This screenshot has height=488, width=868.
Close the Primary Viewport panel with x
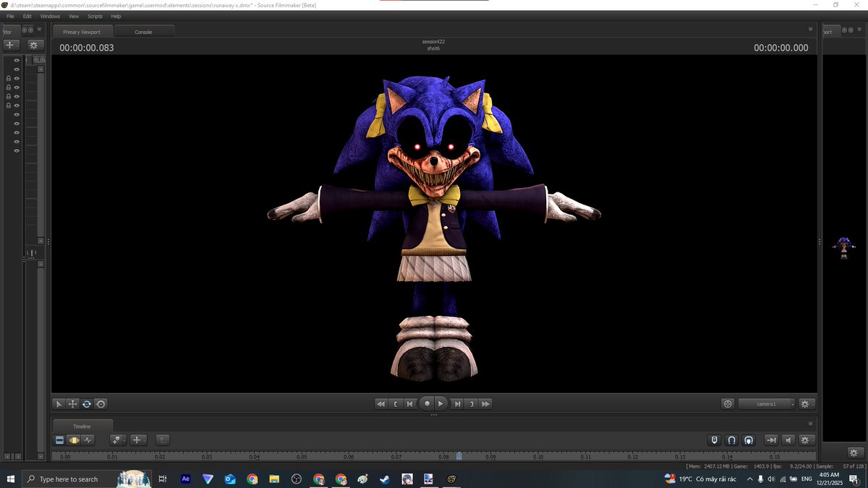(x=810, y=30)
